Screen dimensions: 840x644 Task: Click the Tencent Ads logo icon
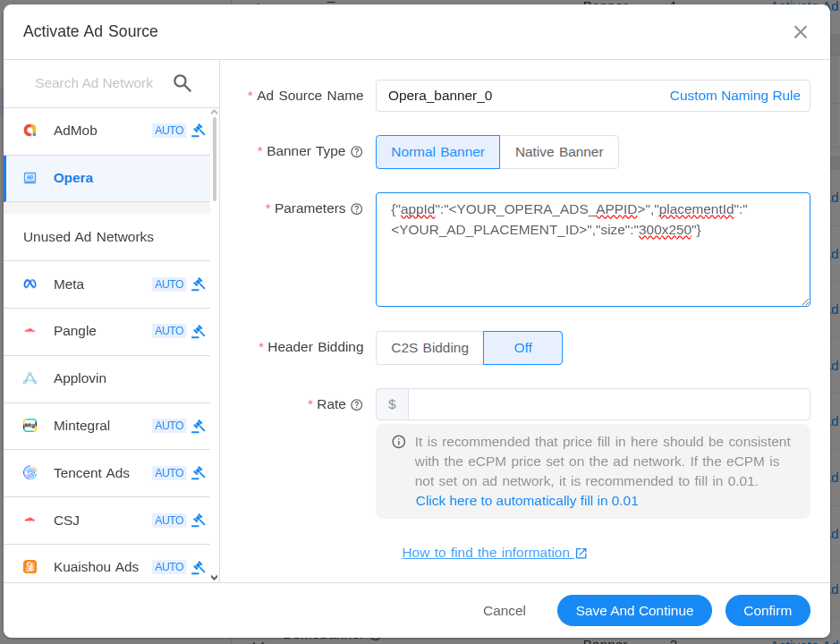30,472
